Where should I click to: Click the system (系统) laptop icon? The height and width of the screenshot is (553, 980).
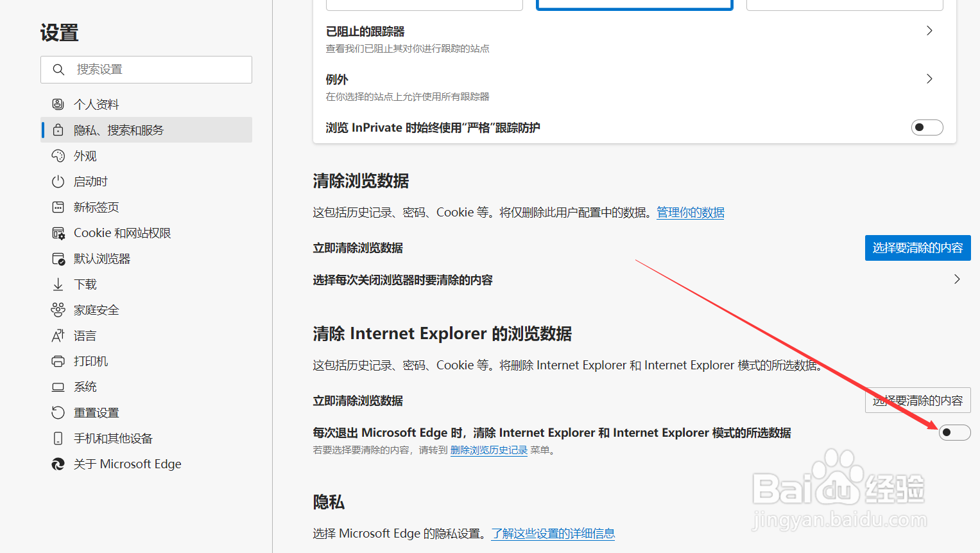[x=58, y=387]
